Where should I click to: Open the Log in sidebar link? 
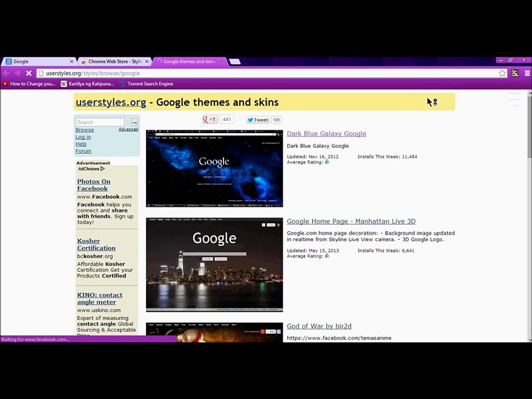click(x=83, y=137)
